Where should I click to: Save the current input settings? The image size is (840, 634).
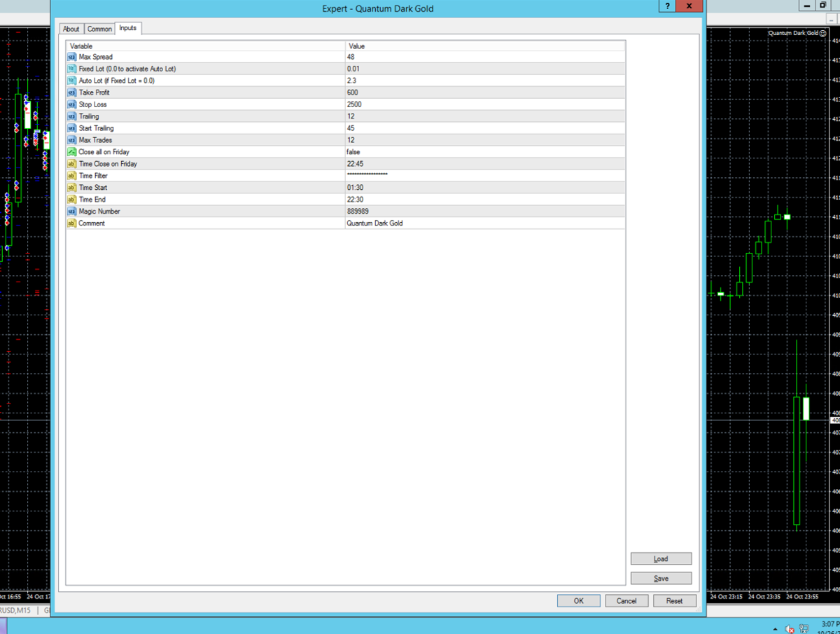661,578
